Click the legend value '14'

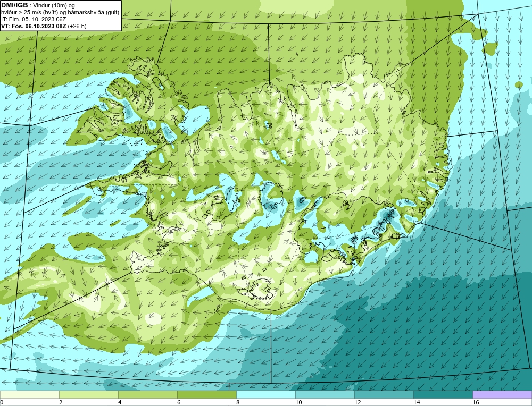click(x=417, y=402)
